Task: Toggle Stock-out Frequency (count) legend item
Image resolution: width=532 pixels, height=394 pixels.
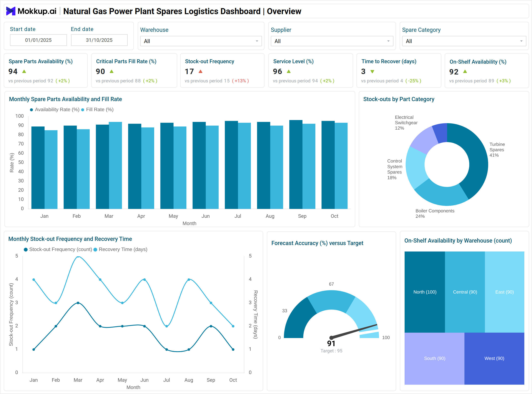Action: tap(58, 249)
